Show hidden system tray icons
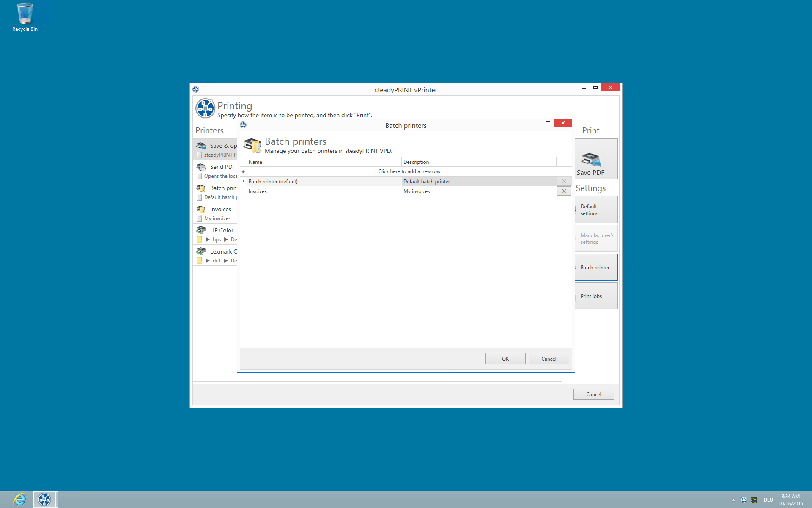 734,500
